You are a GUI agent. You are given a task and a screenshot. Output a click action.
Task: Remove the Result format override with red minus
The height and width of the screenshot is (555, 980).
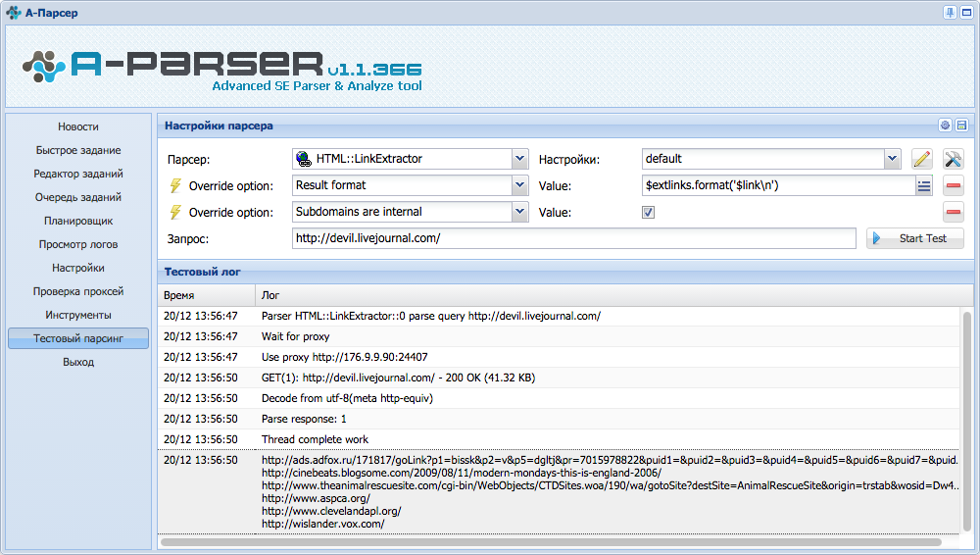coord(954,186)
